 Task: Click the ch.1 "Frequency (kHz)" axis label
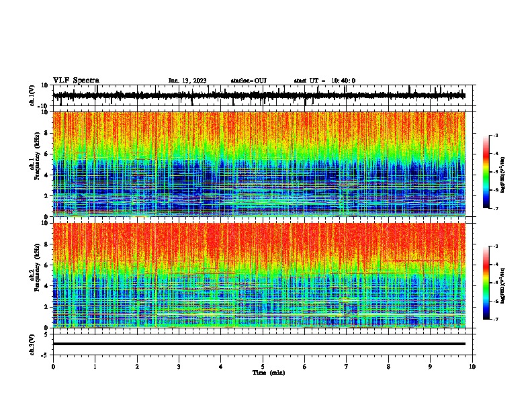[38, 156]
